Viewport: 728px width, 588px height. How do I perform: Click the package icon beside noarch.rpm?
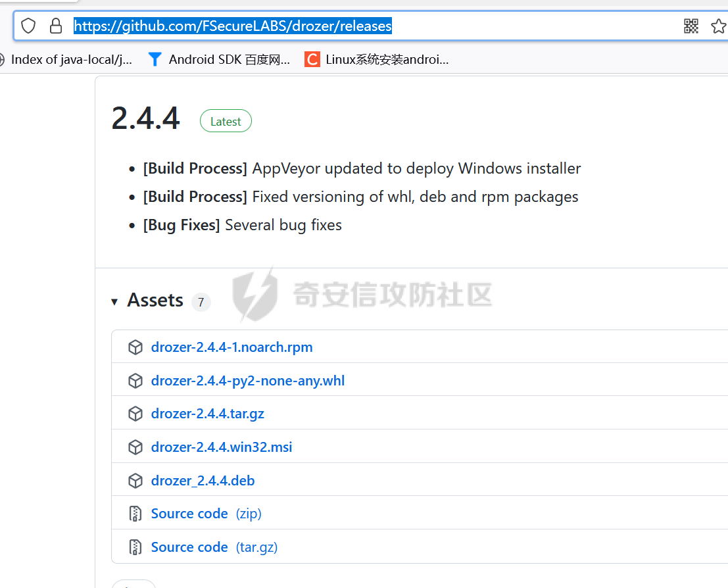[135, 347]
